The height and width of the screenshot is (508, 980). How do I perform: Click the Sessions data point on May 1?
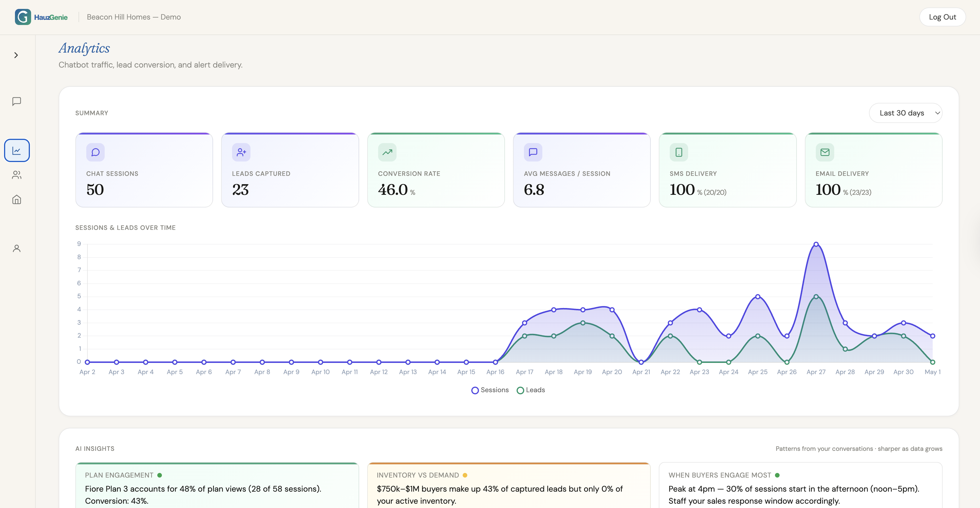[933, 336]
